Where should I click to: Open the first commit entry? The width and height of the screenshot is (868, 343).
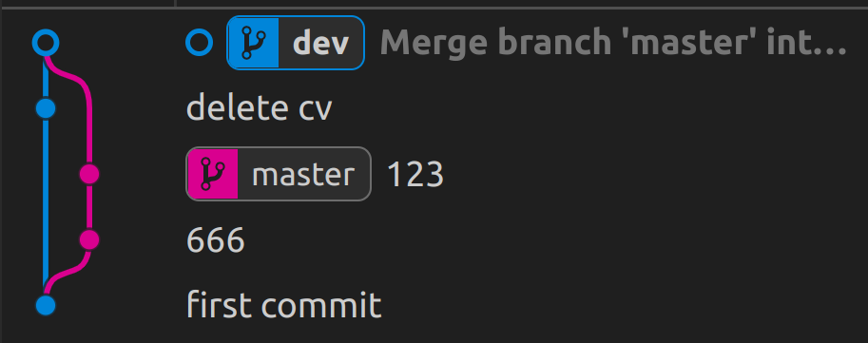point(284,305)
